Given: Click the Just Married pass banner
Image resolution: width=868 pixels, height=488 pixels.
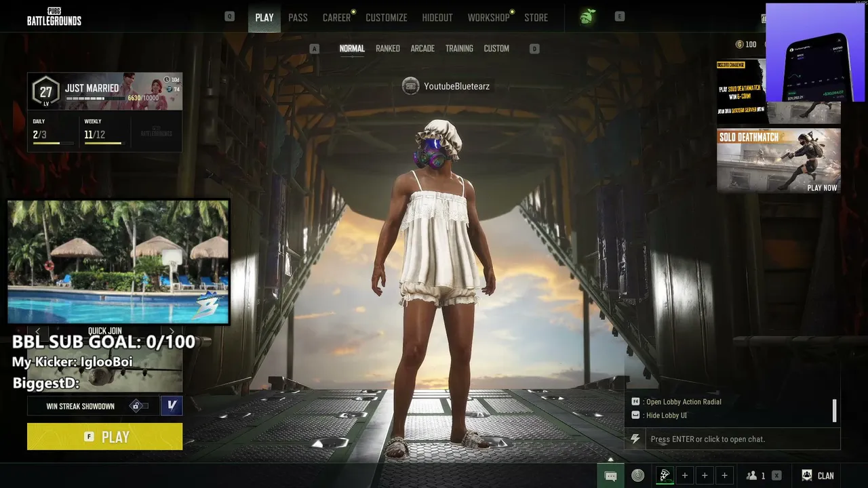Looking at the screenshot, I should point(104,91).
